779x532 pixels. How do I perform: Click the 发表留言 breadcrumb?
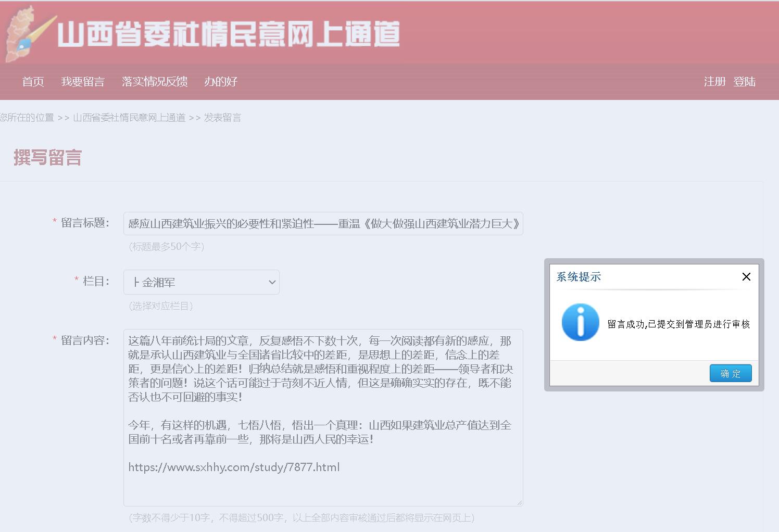pos(222,118)
